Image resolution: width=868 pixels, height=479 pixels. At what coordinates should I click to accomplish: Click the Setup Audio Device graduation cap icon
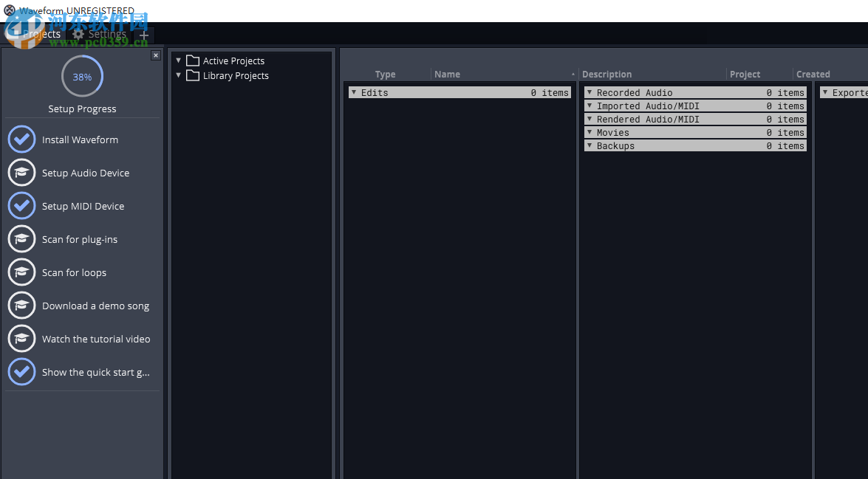(x=21, y=172)
